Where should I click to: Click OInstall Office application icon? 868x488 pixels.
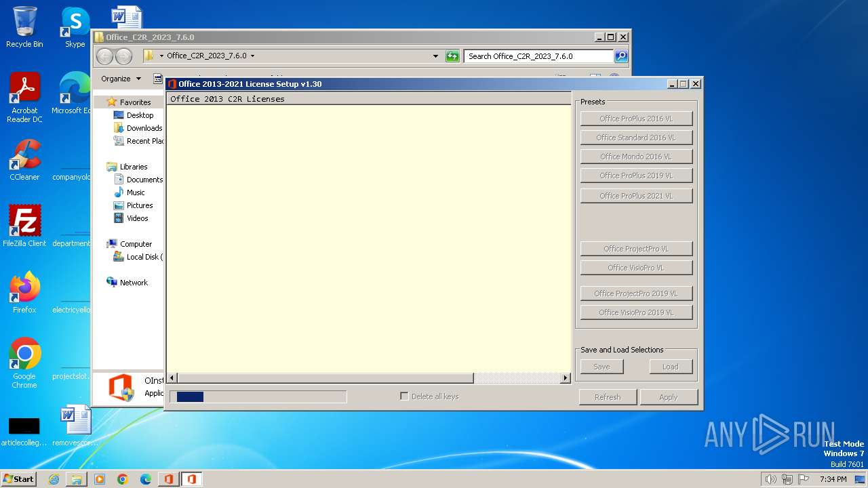tap(121, 388)
